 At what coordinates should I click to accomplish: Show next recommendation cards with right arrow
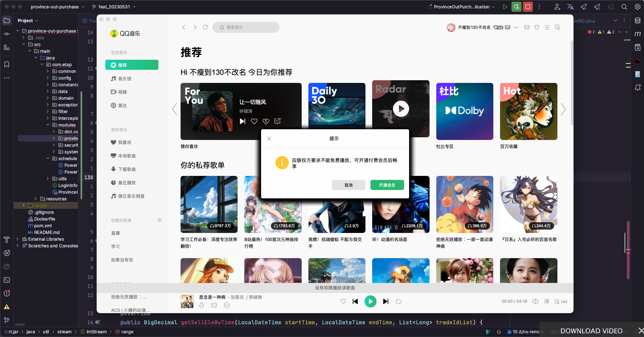click(563, 109)
